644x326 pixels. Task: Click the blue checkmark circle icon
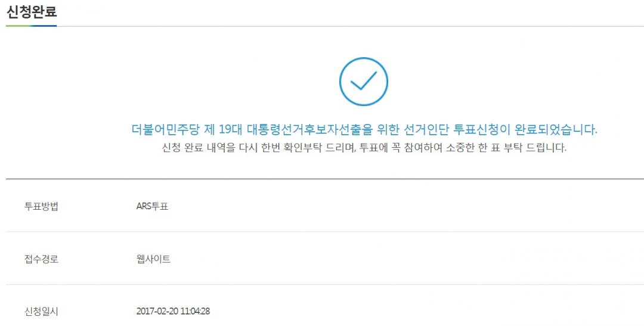(363, 82)
